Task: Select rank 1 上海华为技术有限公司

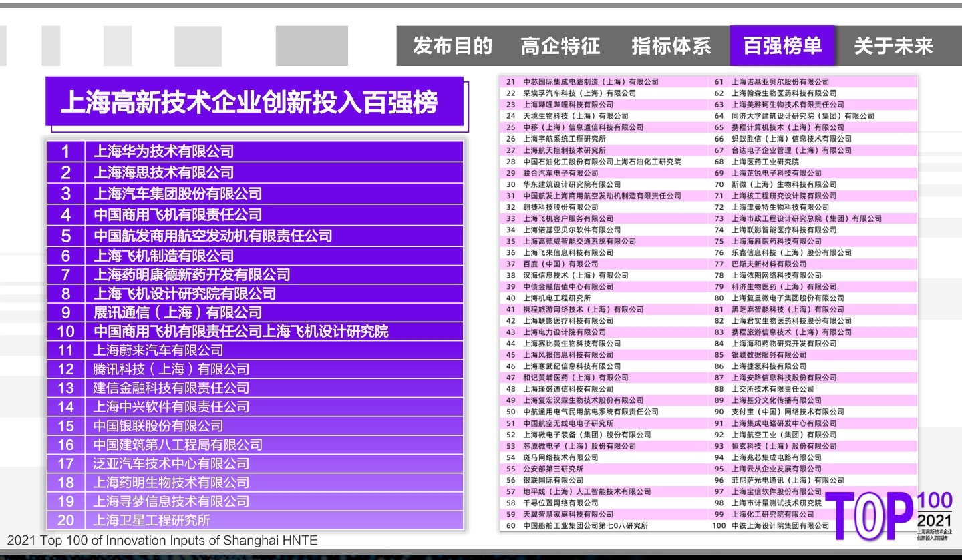Action: (255, 151)
